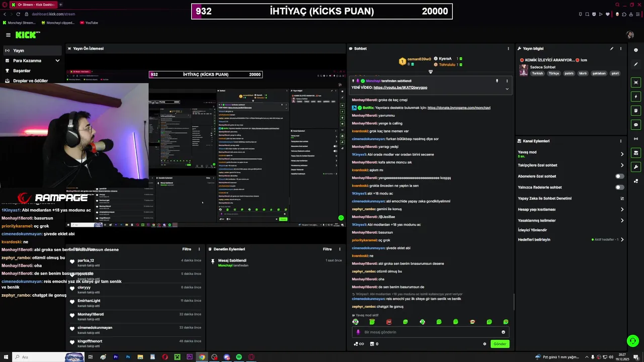Viewport: 644px width, 362px height.
Task: Toggle the live broadcast signal icon
Action: tap(636, 139)
